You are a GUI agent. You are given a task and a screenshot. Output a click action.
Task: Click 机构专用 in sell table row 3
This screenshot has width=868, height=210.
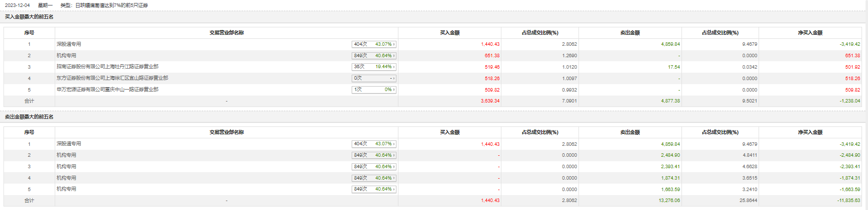click(x=66, y=167)
